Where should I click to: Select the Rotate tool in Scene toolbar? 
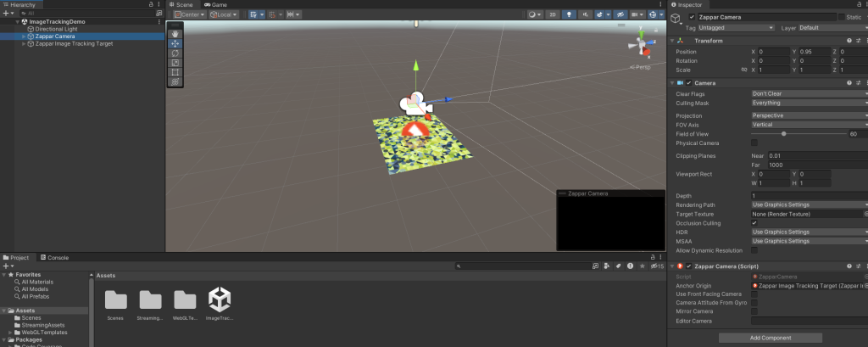point(175,53)
